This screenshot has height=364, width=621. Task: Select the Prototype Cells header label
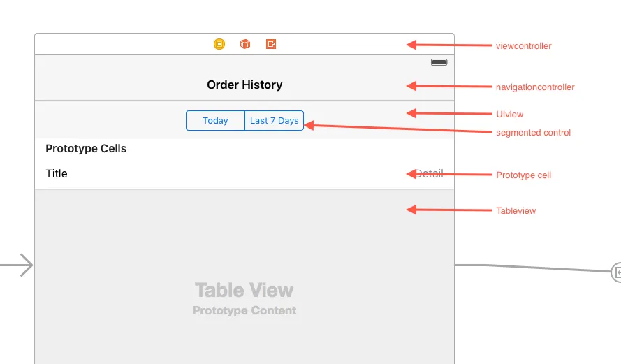[x=86, y=149]
